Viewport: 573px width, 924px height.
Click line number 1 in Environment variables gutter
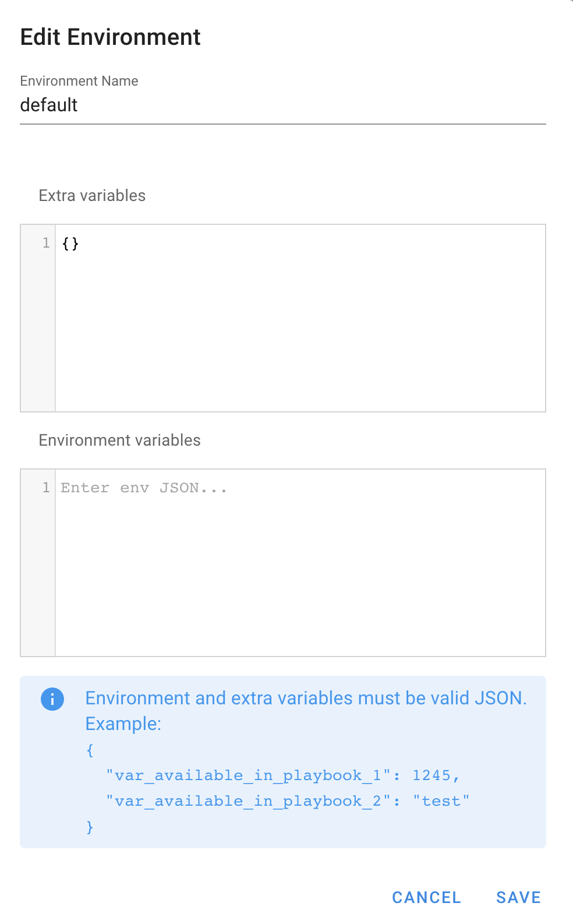pos(46,488)
